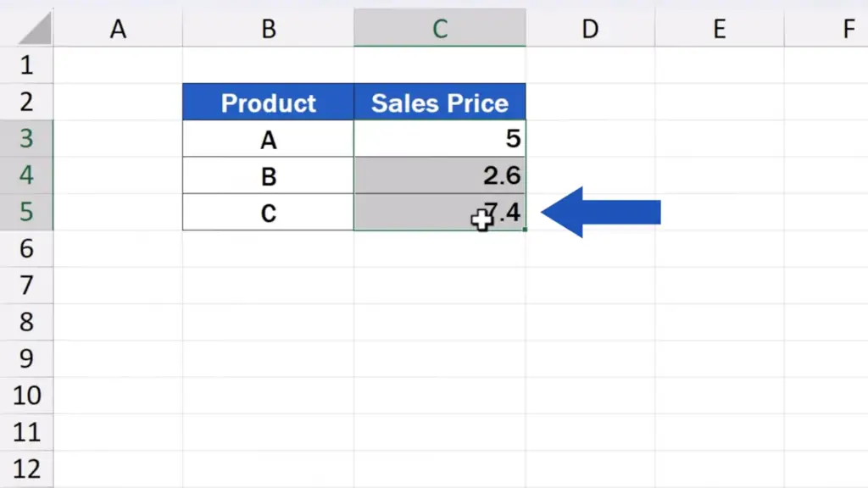
Task: Select column B header
Action: 269,28
